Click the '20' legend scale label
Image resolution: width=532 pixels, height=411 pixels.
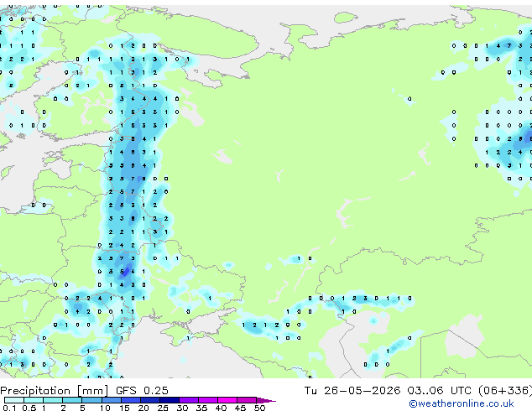pyautogui.click(x=143, y=408)
